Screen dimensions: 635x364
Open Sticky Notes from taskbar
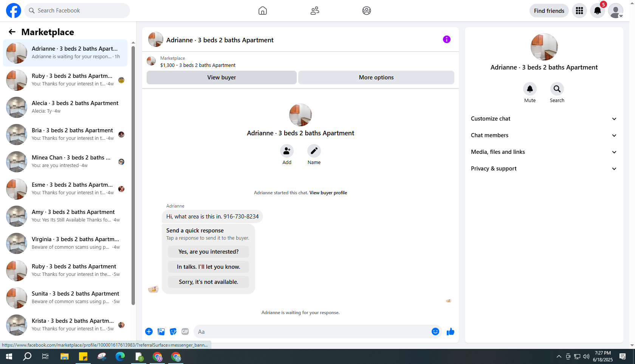pyautogui.click(x=83, y=356)
